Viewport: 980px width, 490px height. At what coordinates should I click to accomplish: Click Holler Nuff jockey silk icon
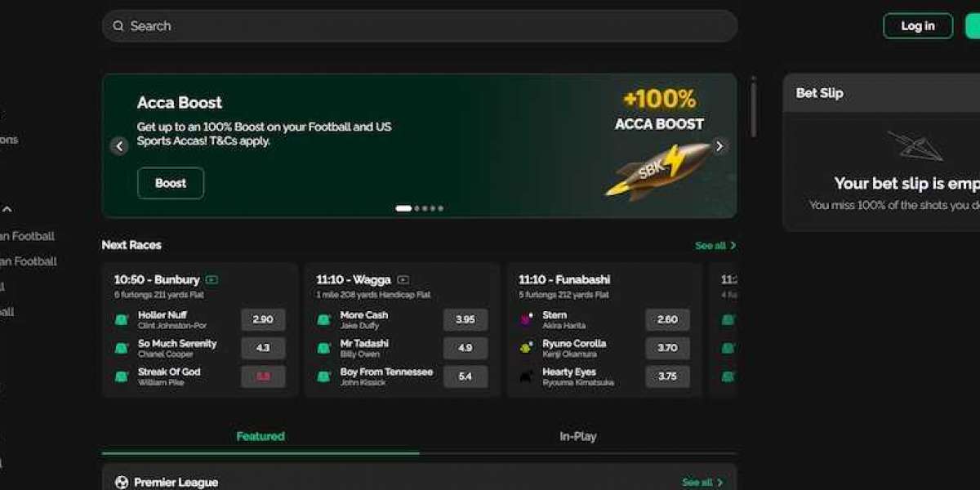pos(121,320)
